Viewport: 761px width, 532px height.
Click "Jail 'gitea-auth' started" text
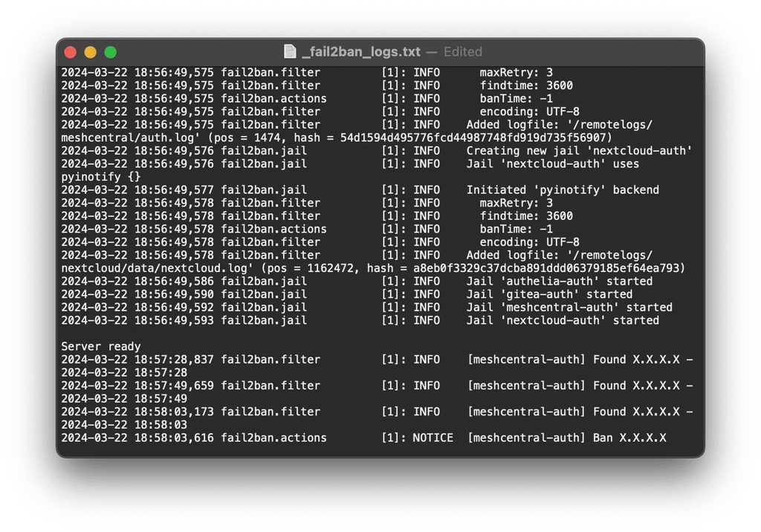coord(549,294)
